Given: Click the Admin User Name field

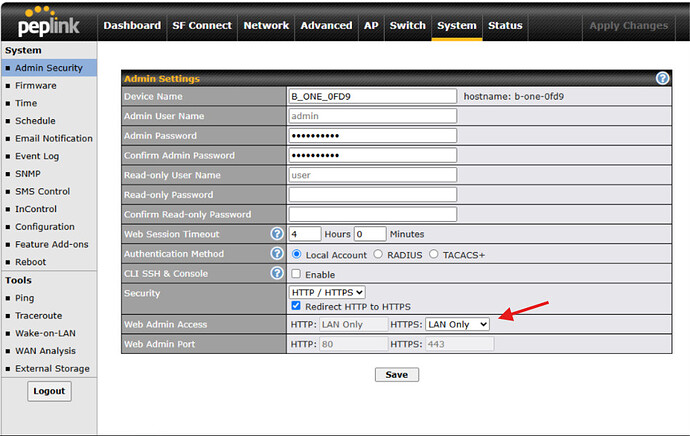Looking at the screenshot, I should (x=373, y=116).
